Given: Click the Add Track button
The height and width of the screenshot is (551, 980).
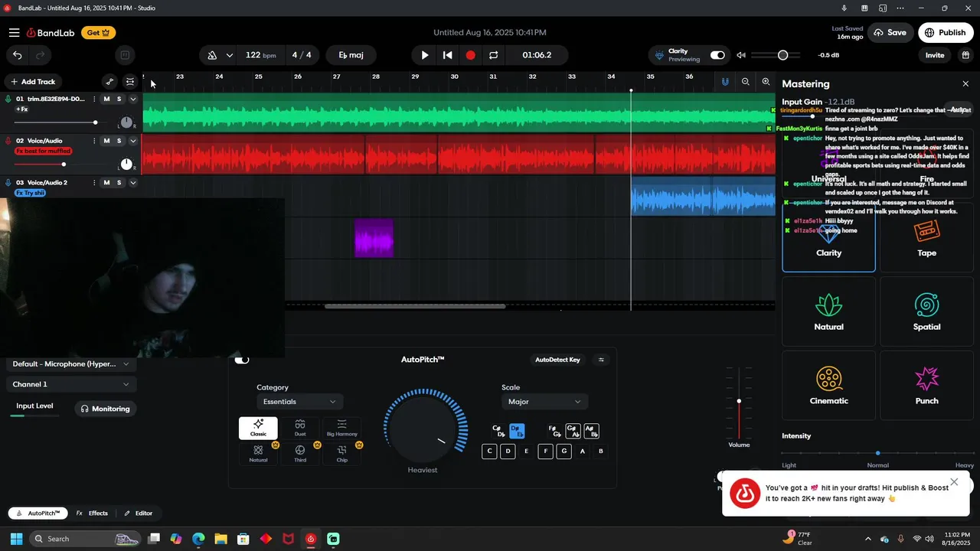Looking at the screenshot, I should [33, 82].
